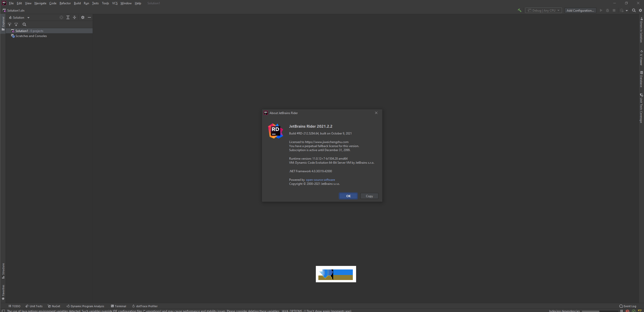Click OK in About JetBrains Rider dialog
Screen dimensions: 644x312
tap(348, 196)
